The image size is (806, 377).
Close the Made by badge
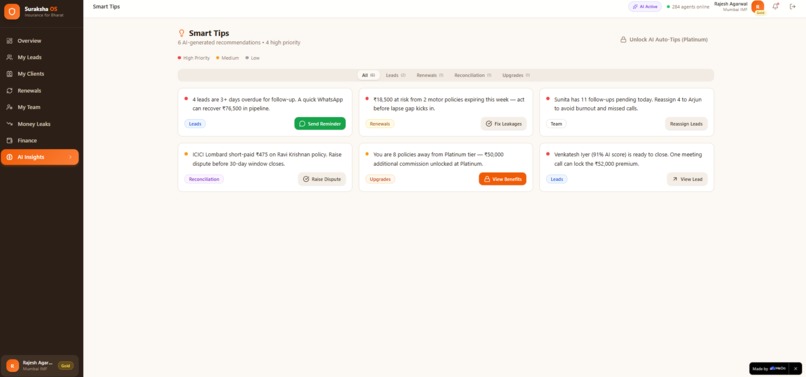795,368
